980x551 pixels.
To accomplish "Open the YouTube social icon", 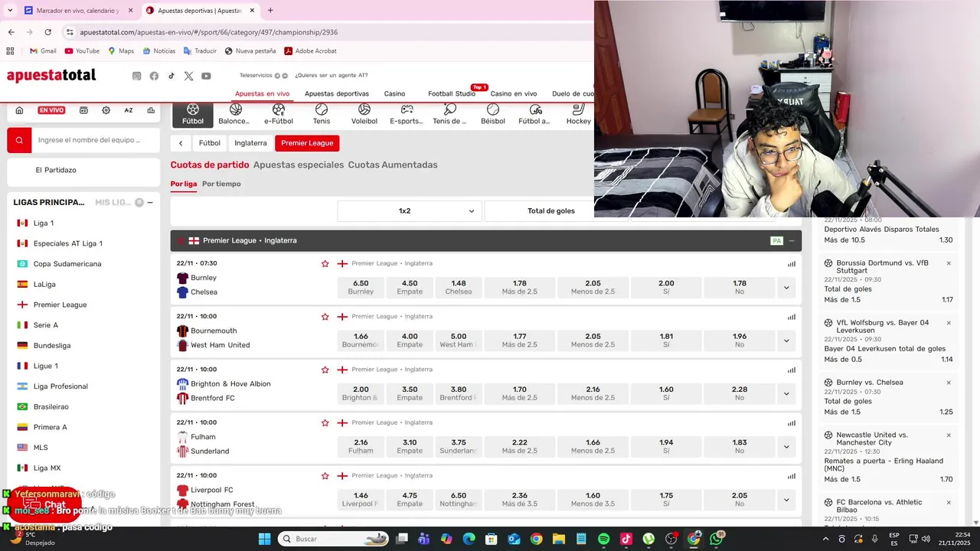I will 206,76.
